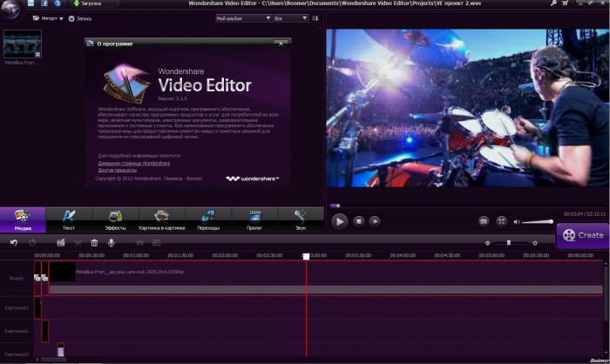Click the greyed-out icon right of the crop icon
Viewport: 610px width, 364px height.
click(x=156, y=243)
